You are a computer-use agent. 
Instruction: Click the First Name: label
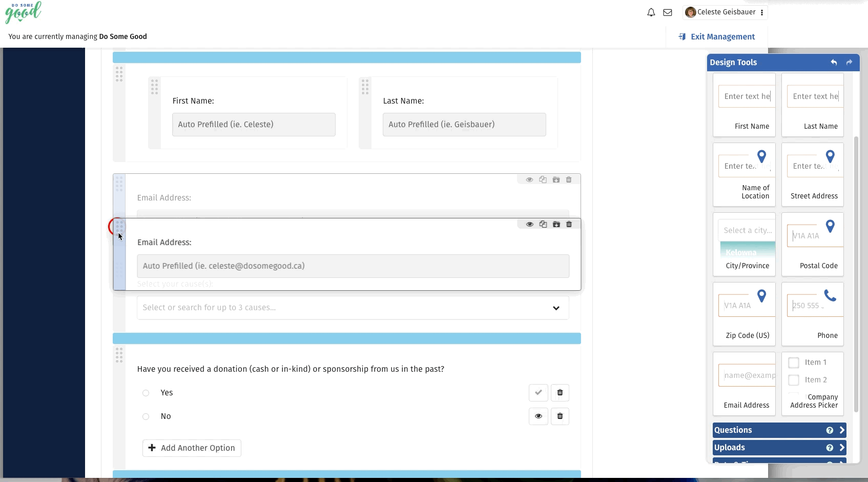[x=193, y=101]
